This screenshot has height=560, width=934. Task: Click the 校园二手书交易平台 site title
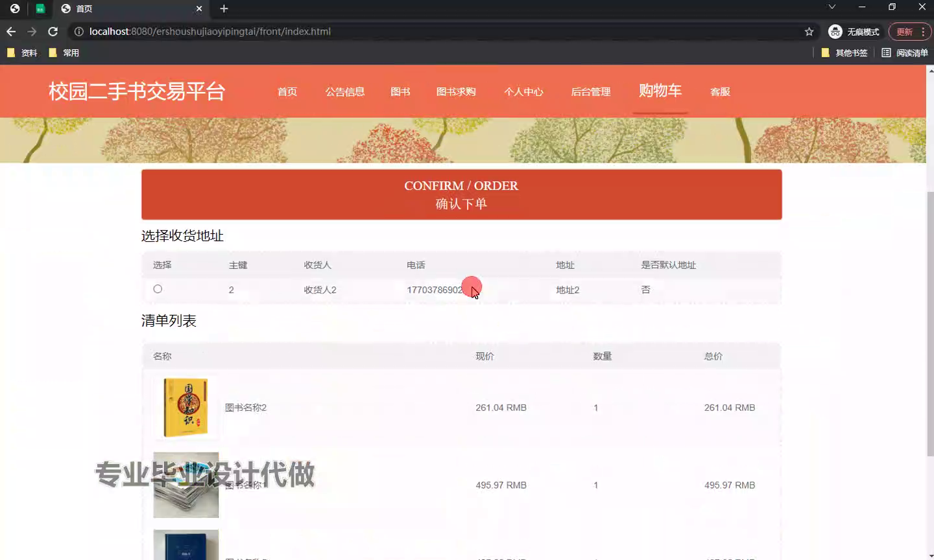point(137,91)
